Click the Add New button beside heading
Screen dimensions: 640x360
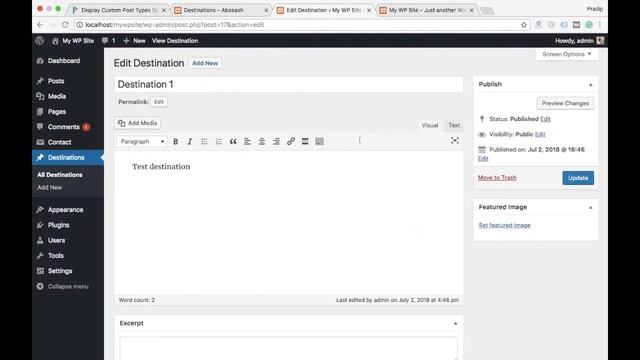205,63
